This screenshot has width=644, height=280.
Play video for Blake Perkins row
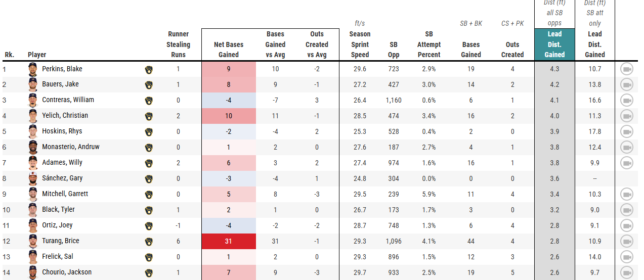point(627,69)
